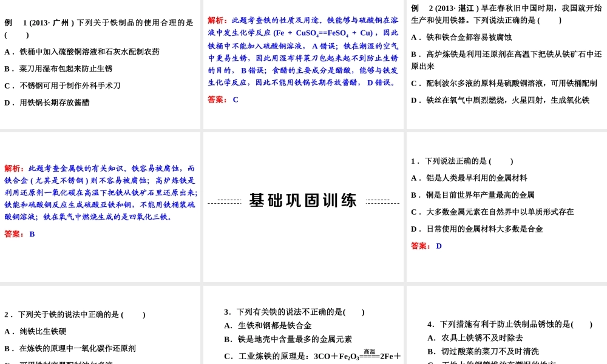
Task: Select option A 铁和铁合金都容易被腐蚀
Action: (x=461, y=37)
